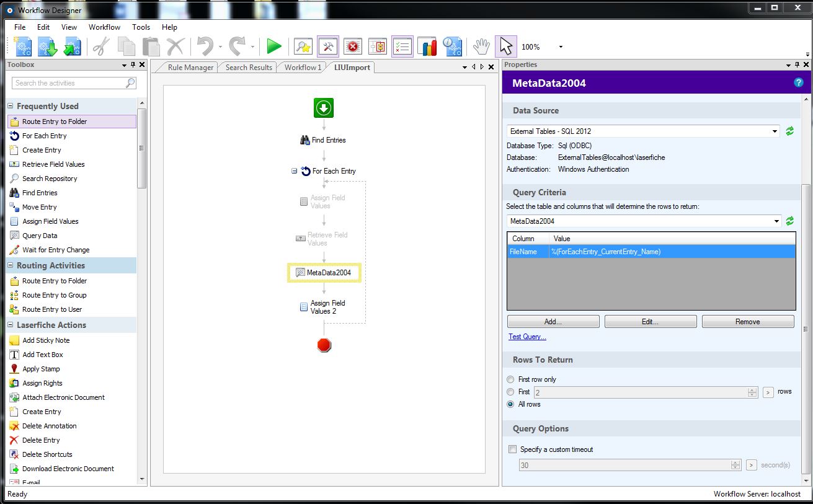Switch to the Rule Manager tab
This screenshot has width=813, height=504.
click(190, 68)
